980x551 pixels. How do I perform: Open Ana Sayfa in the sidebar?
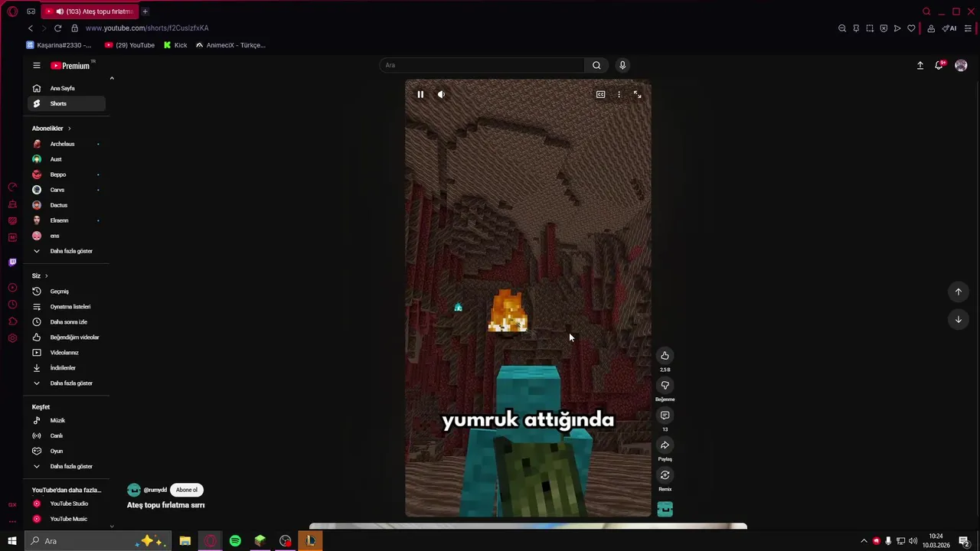tap(67, 88)
